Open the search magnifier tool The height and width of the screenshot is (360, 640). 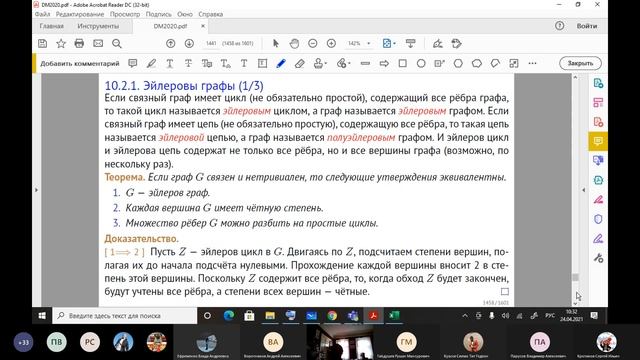click(x=117, y=43)
